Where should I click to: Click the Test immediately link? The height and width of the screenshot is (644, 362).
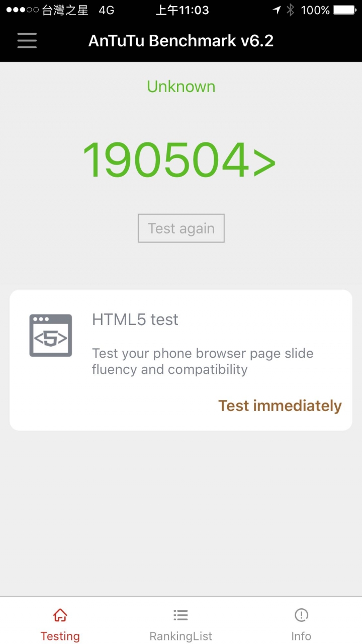click(x=280, y=406)
